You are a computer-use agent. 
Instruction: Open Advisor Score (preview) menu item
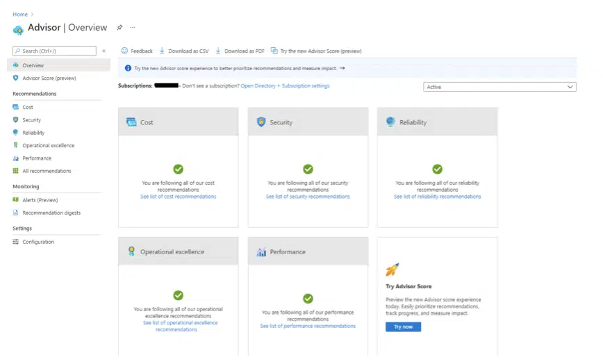pos(49,78)
